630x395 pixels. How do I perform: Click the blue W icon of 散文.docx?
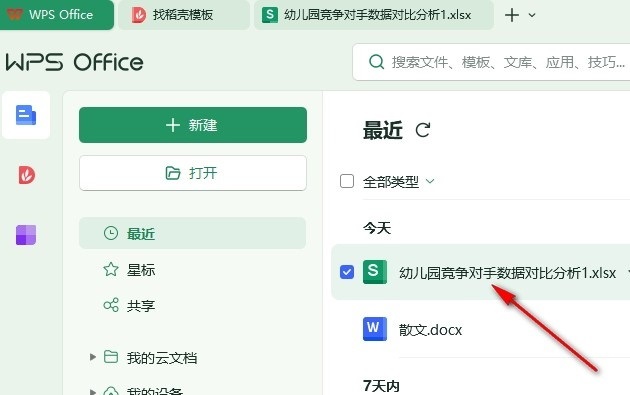click(374, 329)
